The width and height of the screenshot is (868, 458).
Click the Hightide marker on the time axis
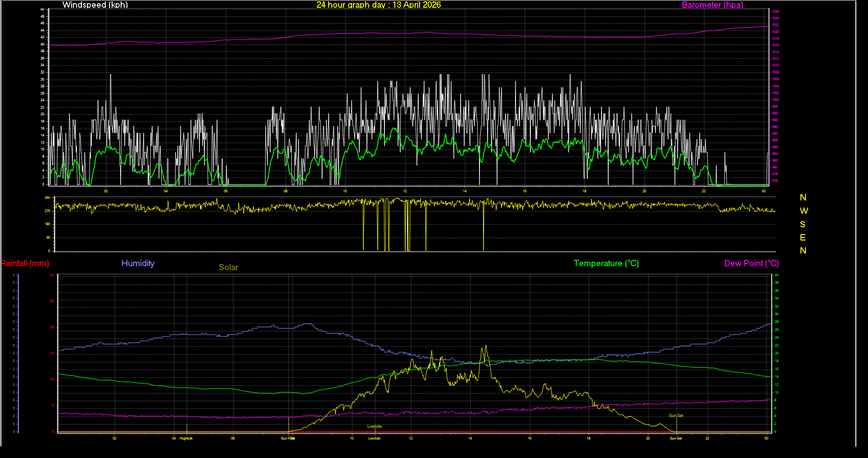pyautogui.click(x=185, y=438)
